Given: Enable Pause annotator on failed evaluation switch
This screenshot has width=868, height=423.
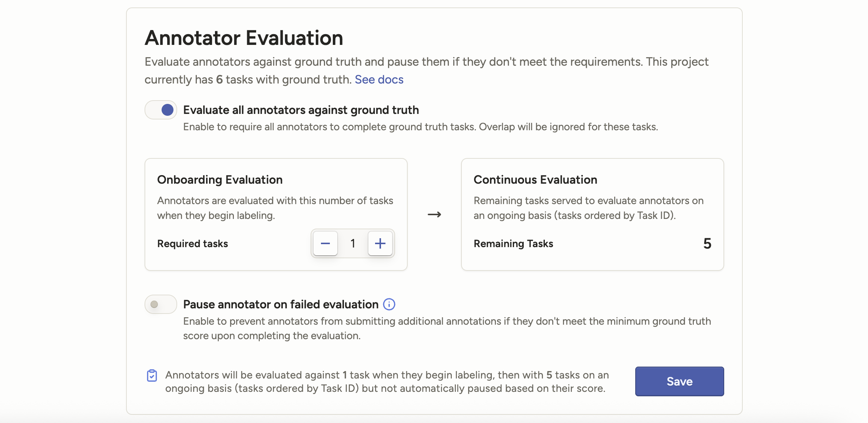Looking at the screenshot, I should pyautogui.click(x=161, y=304).
